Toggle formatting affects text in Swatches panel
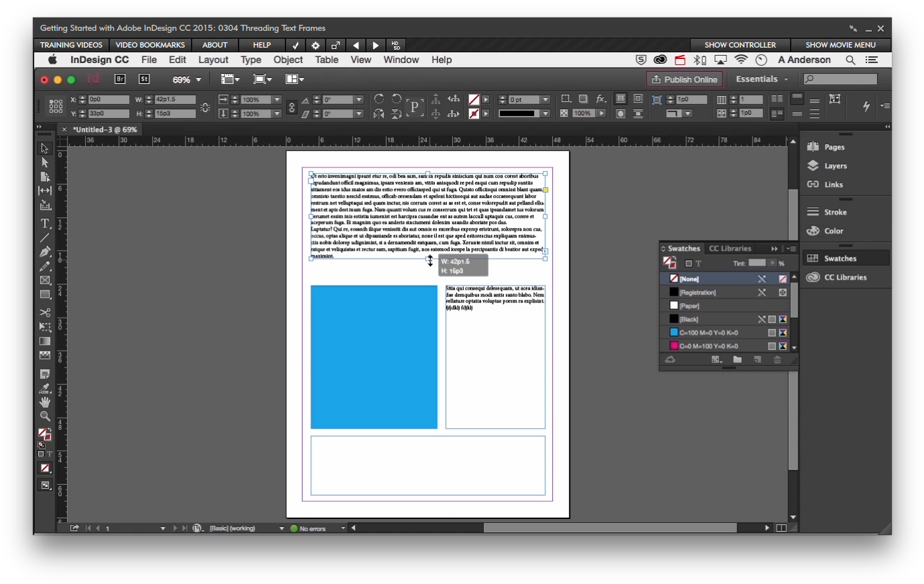 (698, 264)
